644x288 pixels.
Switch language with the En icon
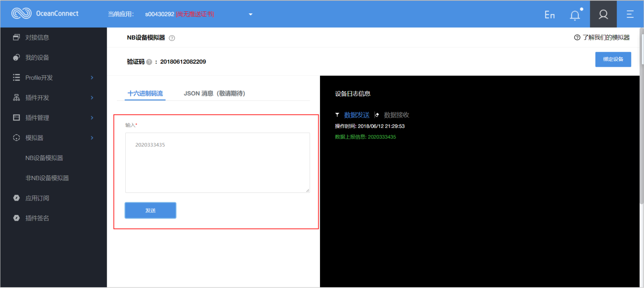(x=550, y=15)
